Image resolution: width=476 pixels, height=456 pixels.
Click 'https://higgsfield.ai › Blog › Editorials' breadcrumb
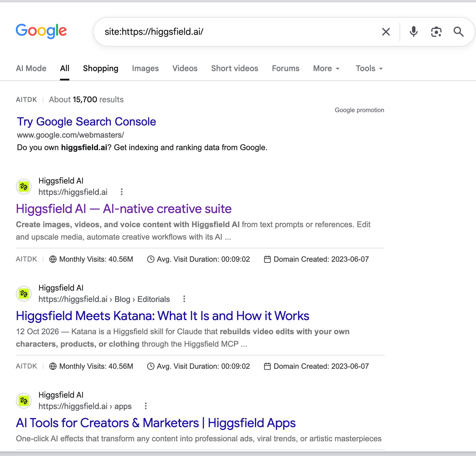pyautogui.click(x=104, y=299)
